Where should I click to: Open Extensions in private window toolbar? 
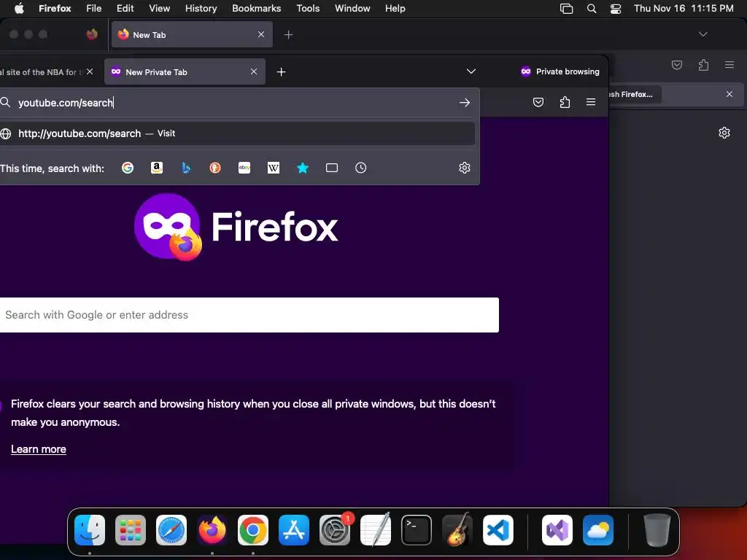565,102
